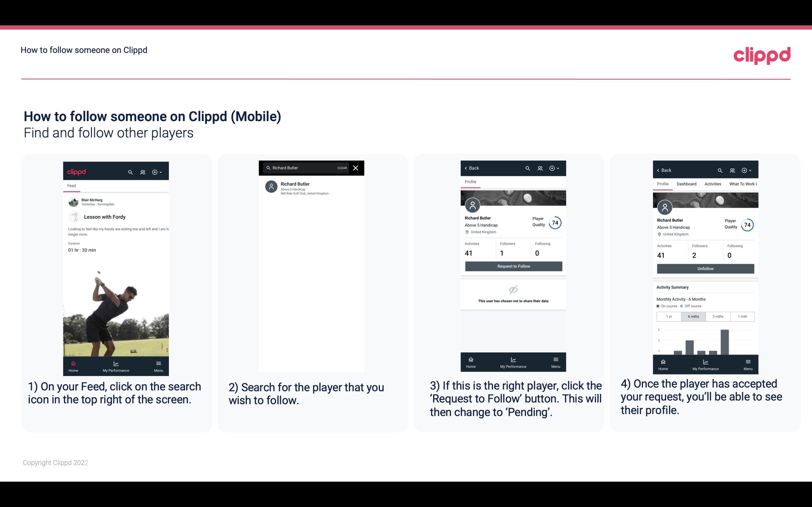The width and height of the screenshot is (812, 507).
Task: Click the search icon on profile screen
Action: (527, 168)
